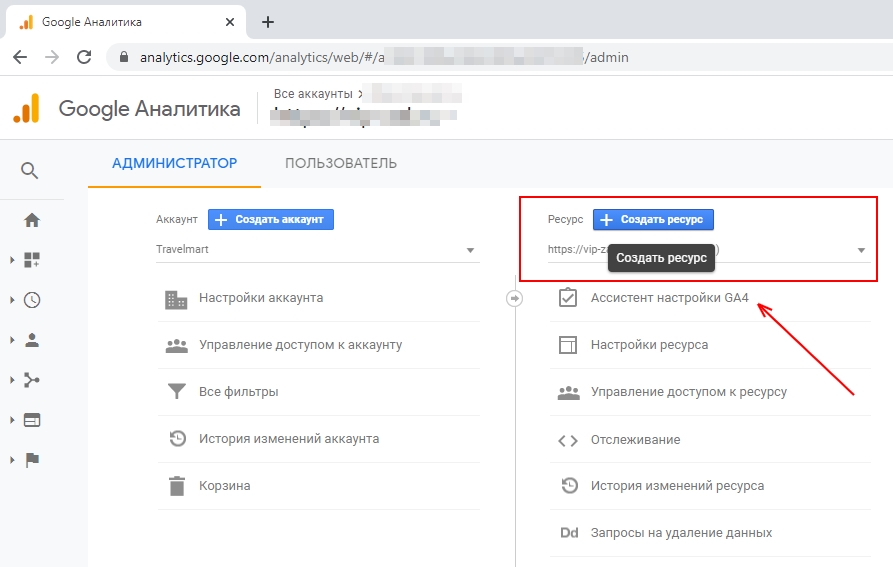Click the history icon for resource changes
This screenshot has height=567, width=893.
(x=570, y=486)
